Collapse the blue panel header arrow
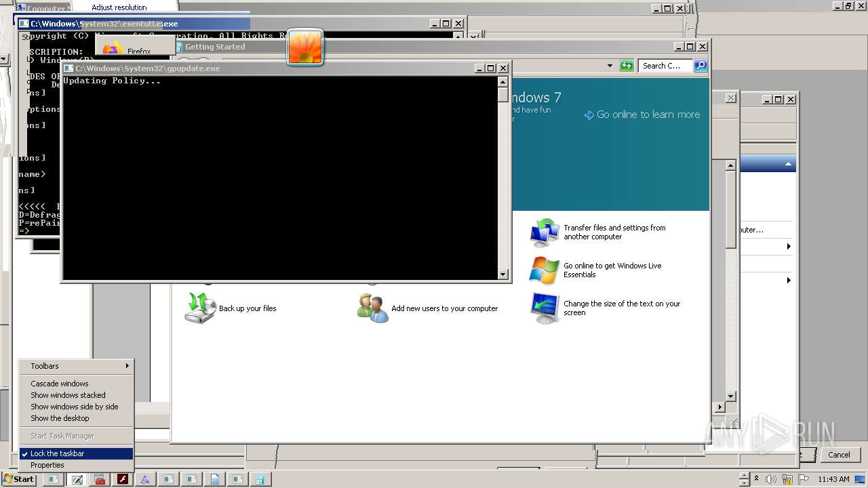Viewport: 868px width, 488px height. pyautogui.click(x=788, y=164)
